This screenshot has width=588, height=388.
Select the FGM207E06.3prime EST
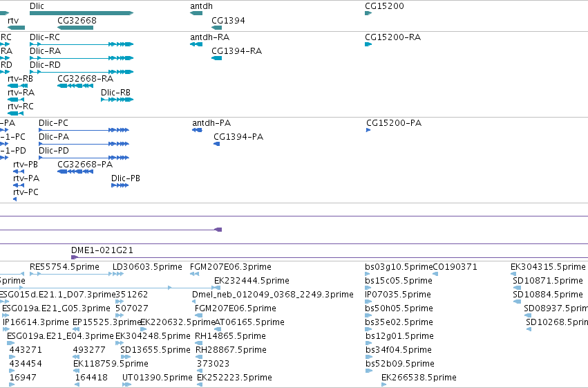click(195, 274)
